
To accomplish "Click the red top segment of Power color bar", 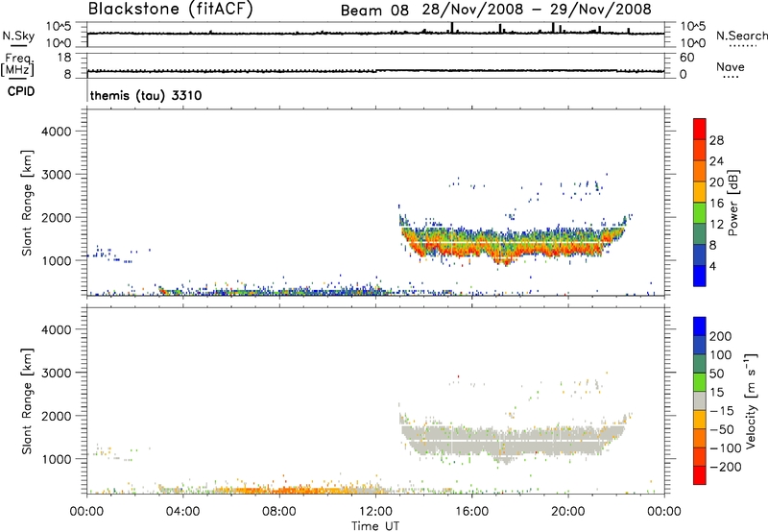I will pyautogui.click(x=700, y=129).
